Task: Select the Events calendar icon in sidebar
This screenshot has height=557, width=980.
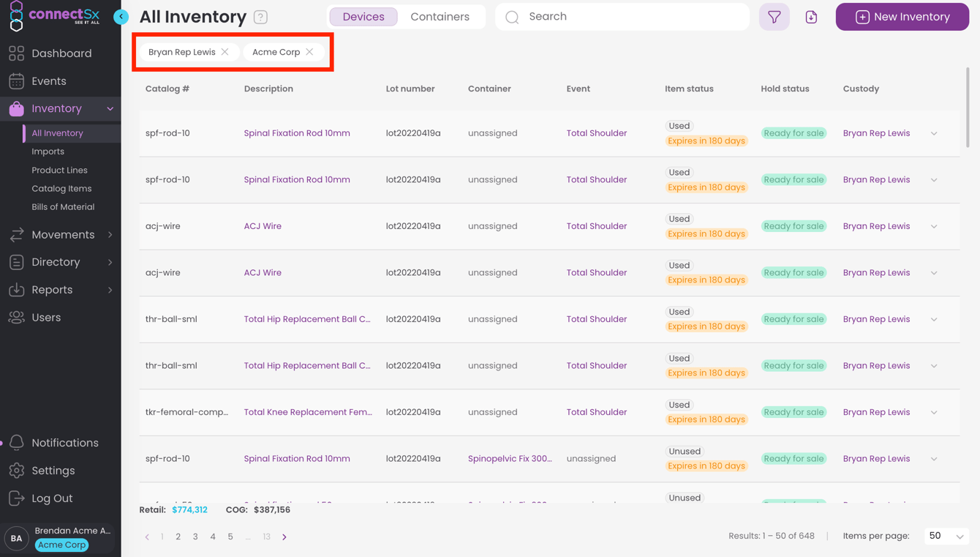Action: point(16,81)
